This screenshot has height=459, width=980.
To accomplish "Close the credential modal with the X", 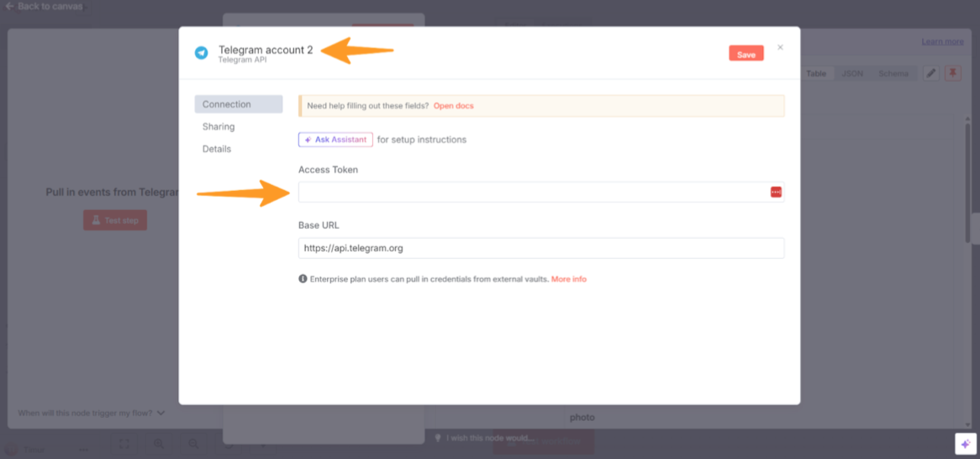I will (780, 47).
